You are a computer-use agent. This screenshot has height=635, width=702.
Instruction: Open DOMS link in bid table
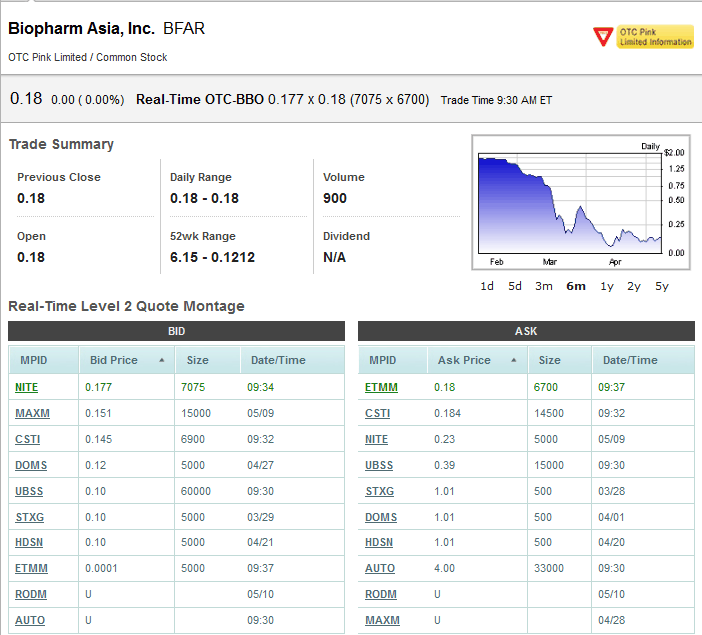31,464
